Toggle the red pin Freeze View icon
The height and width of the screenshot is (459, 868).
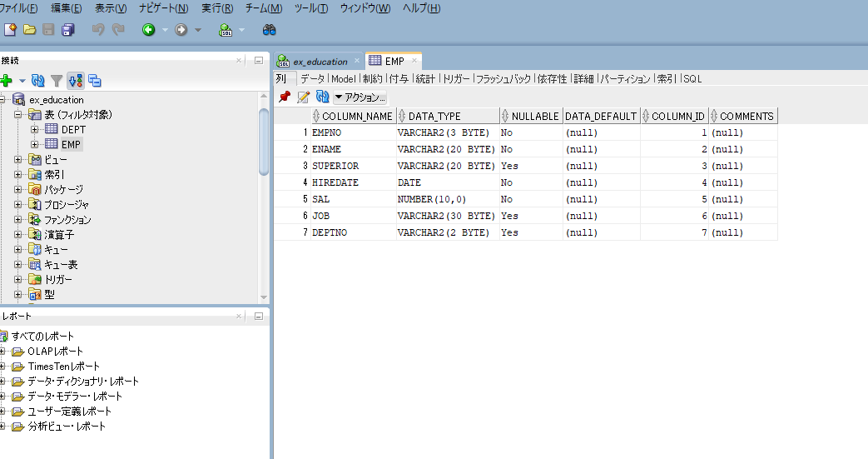285,97
